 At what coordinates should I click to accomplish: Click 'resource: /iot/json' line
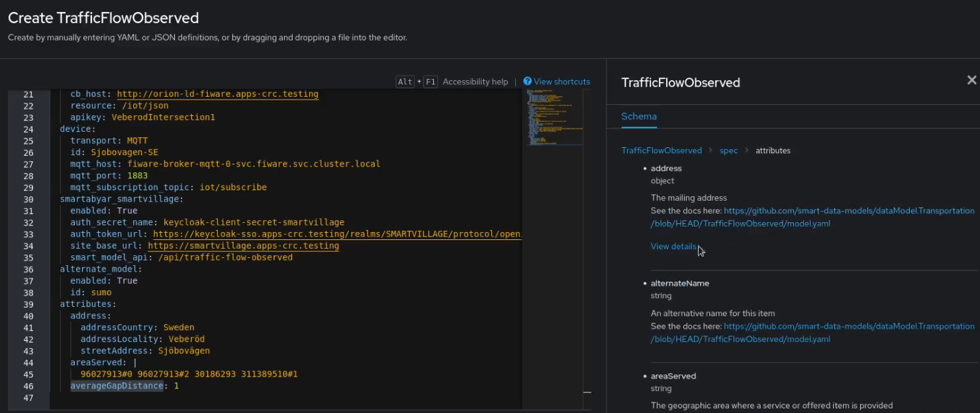click(x=119, y=105)
